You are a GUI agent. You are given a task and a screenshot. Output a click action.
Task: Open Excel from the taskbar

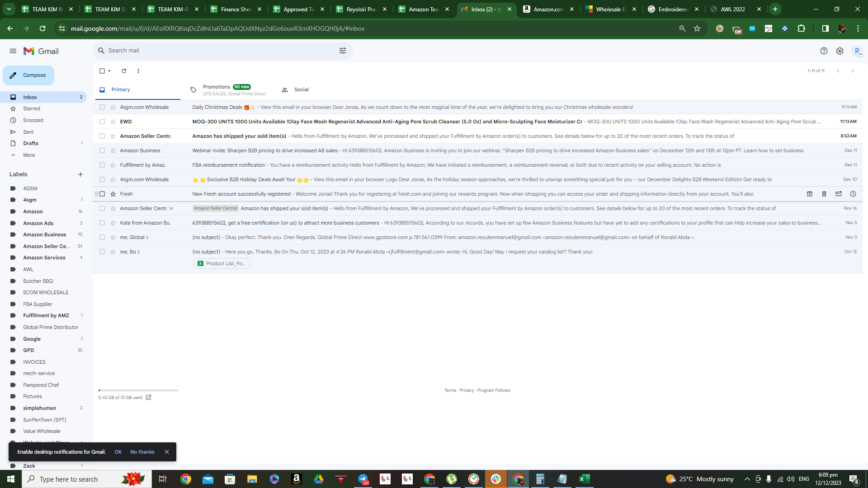(584, 479)
